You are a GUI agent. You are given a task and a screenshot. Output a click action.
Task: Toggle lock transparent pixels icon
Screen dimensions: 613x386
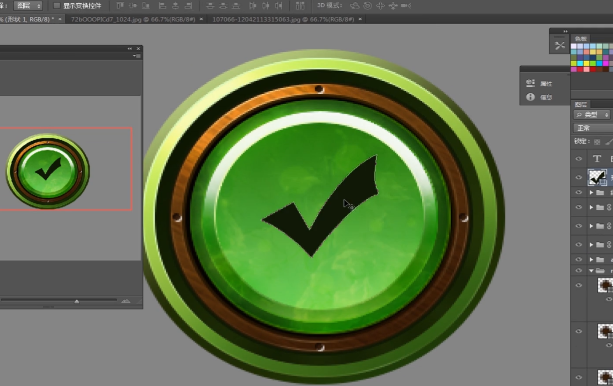pos(597,142)
